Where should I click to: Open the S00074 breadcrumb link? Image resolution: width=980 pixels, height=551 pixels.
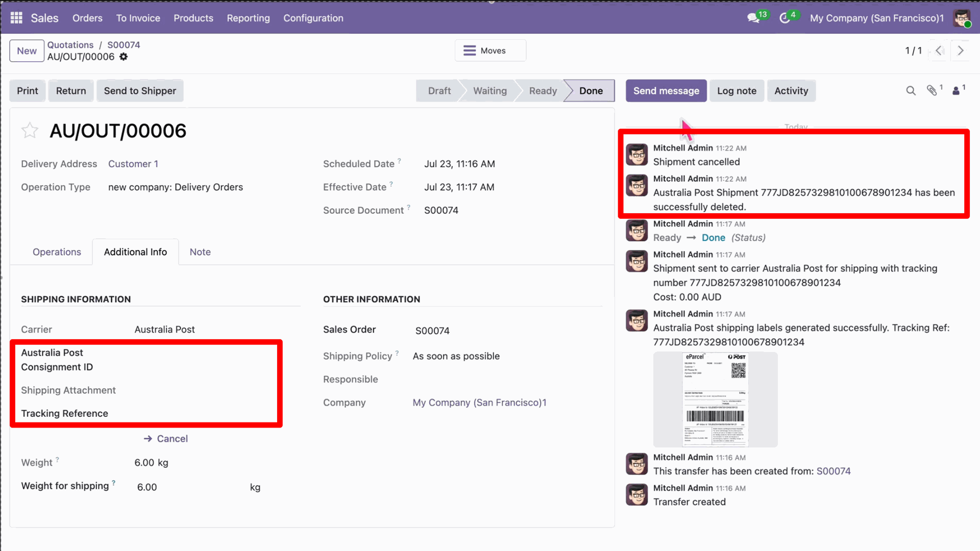124,45
